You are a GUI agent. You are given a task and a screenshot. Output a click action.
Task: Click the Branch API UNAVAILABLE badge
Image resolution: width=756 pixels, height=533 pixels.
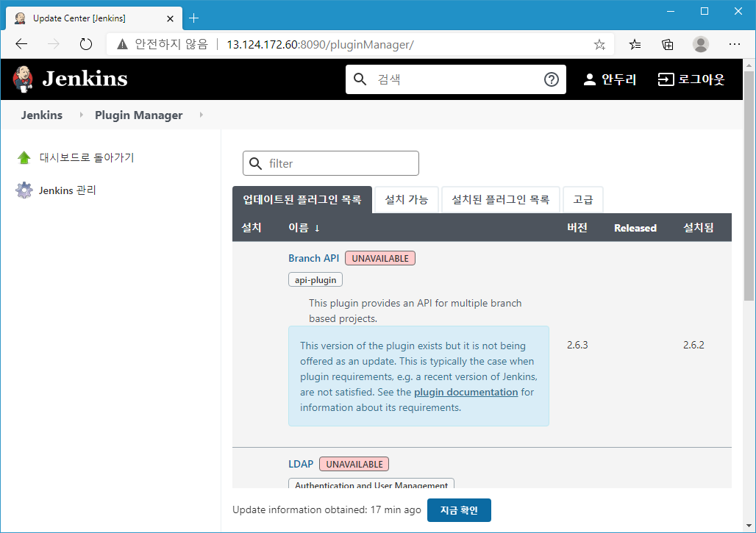coord(380,258)
